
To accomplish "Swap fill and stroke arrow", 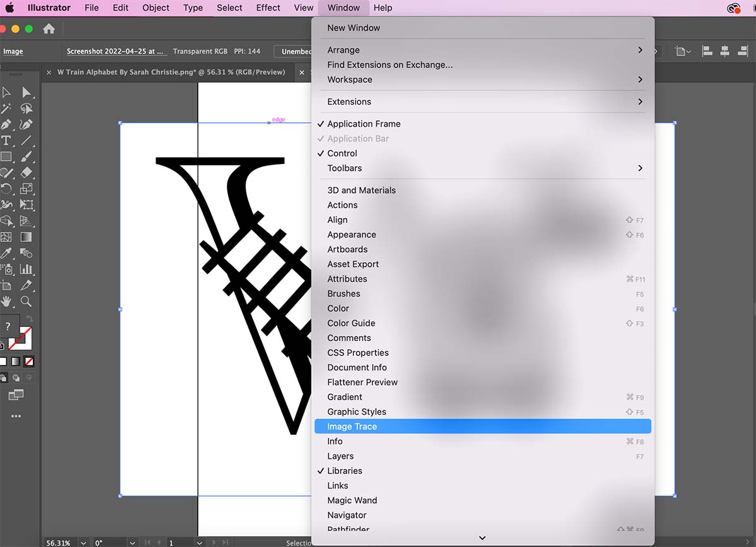I will [29, 320].
